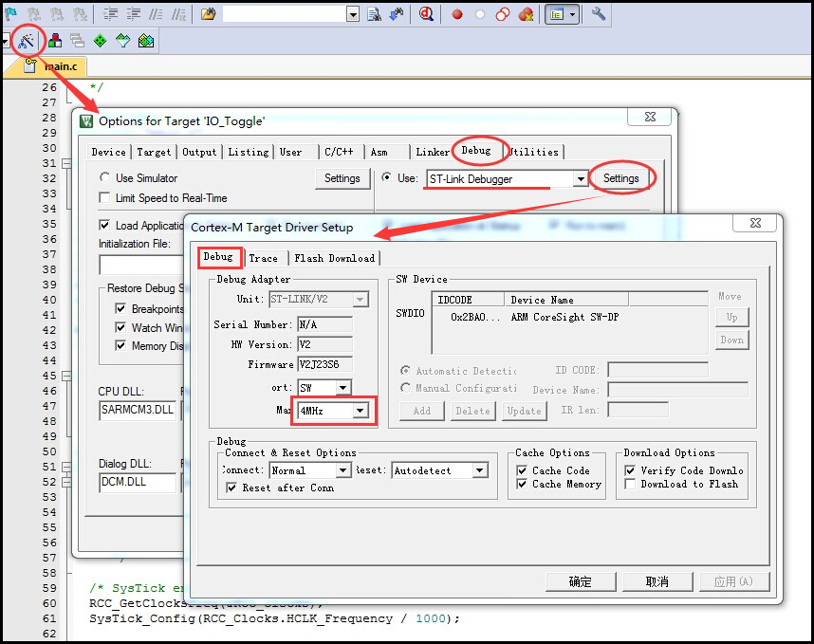Collapse the code fold at line 45

pyautogui.click(x=66, y=376)
